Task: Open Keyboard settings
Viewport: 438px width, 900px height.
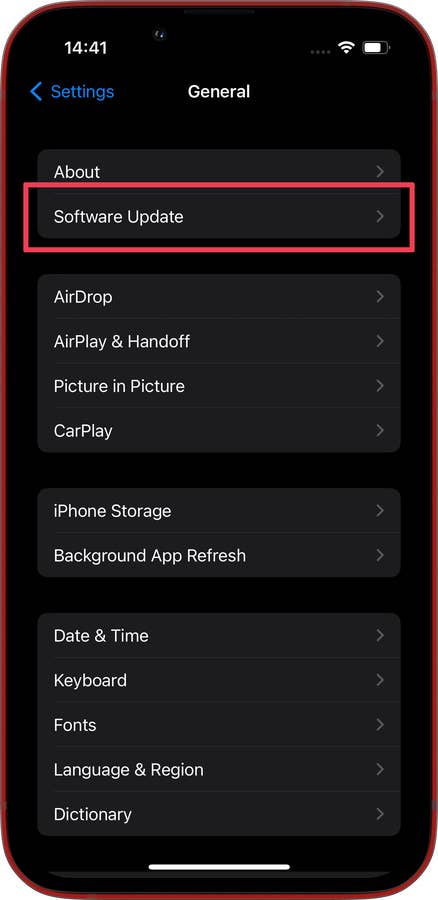Action: [219, 680]
